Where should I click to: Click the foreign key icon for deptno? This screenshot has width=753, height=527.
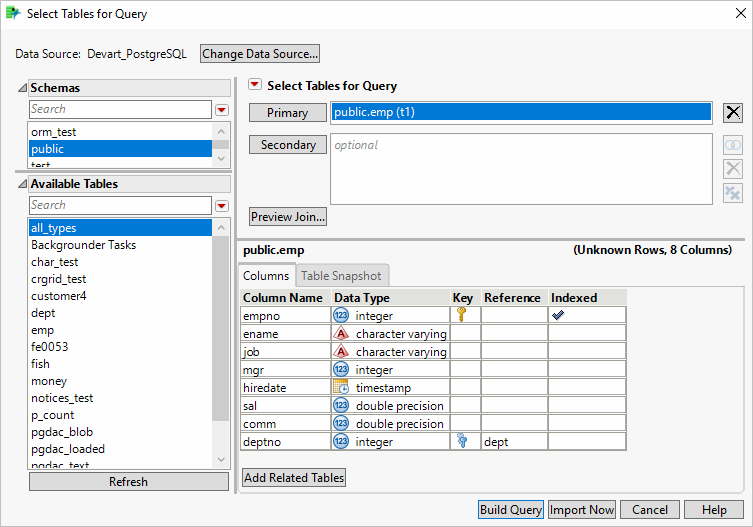pyautogui.click(x=461, y=441)
